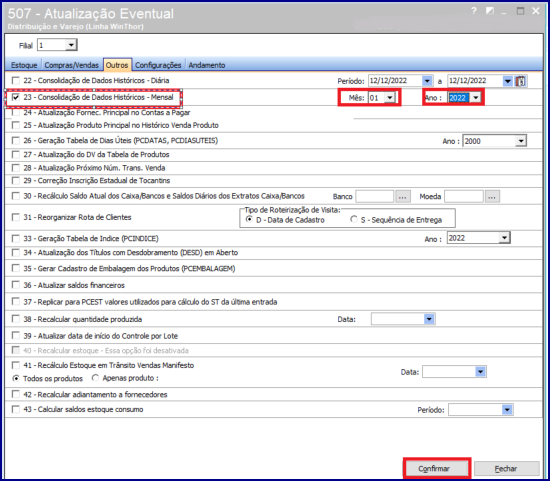The width and height of the screenshot is (550, 481).
Task: Open the Filial dropdown
Action: pos(71,45)
